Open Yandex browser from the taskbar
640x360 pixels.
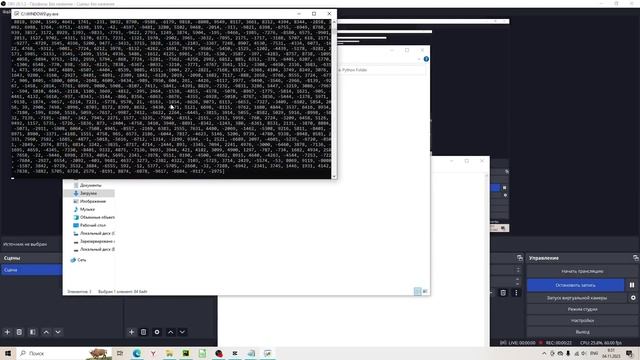153,353
